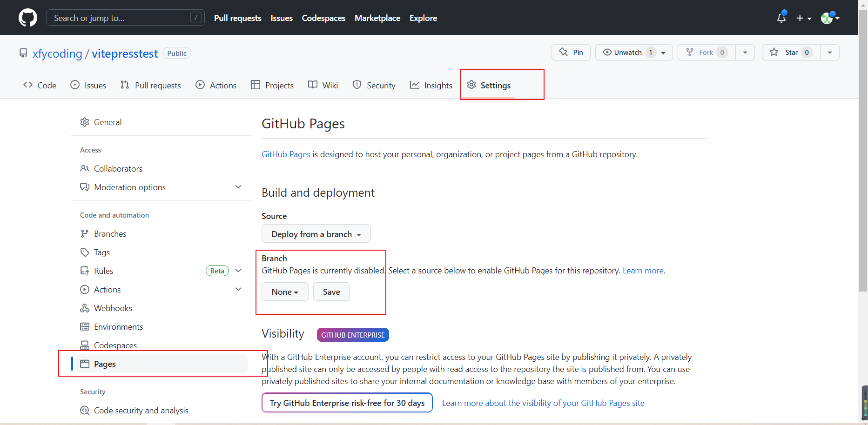Focus the Search or jump to field
Image resolution: width=868 pixels, height=425 pixels.
pos(126,18)
